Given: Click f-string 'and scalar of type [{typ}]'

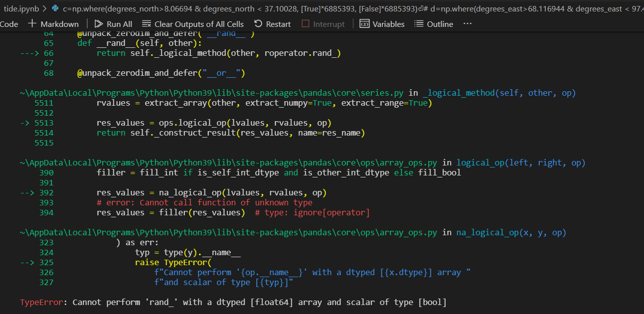Looking at the screenshot, I should (224, 282).
